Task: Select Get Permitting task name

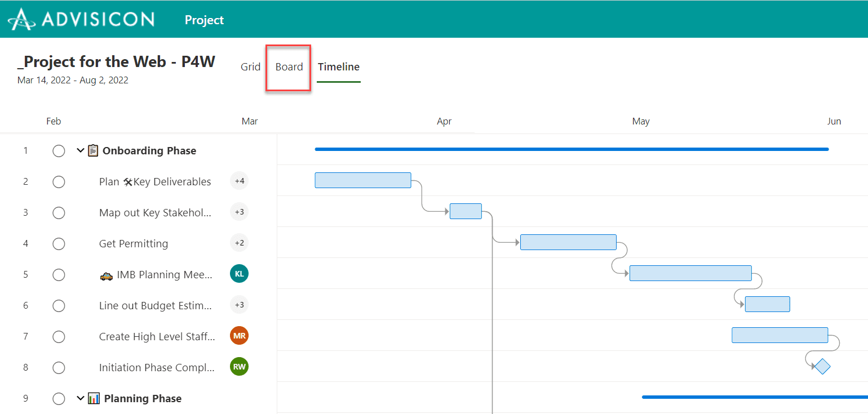Action: click(x=134, y=244)
